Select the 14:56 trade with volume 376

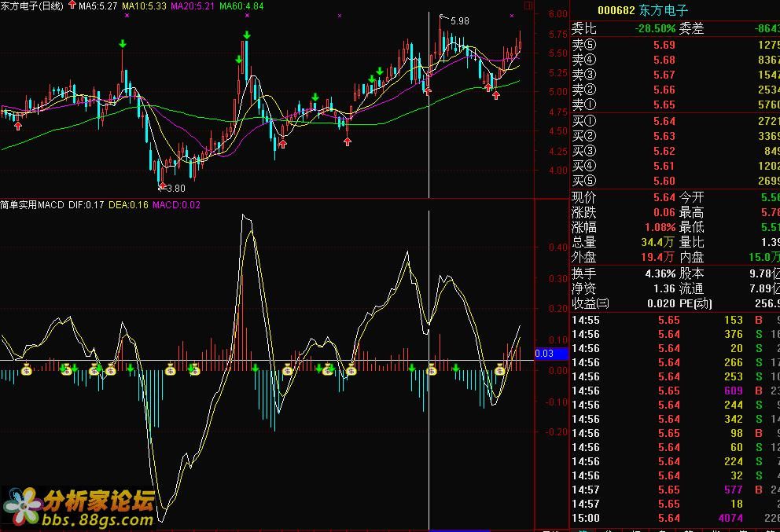click(x=675, y=334)
